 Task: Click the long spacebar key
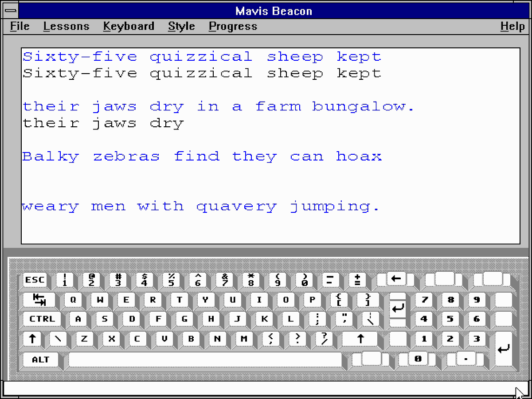[x=205, y=360]
